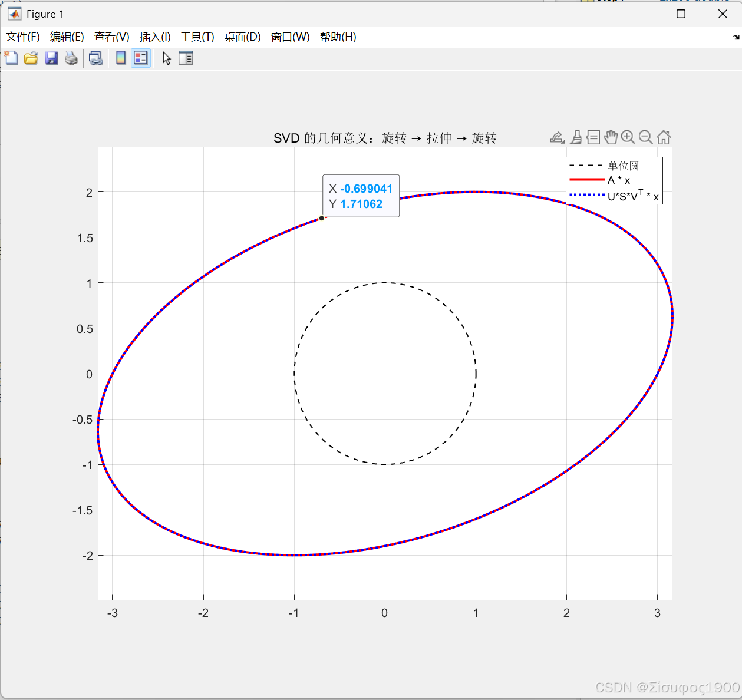Open the 工具(T) menu

point(197,37)
